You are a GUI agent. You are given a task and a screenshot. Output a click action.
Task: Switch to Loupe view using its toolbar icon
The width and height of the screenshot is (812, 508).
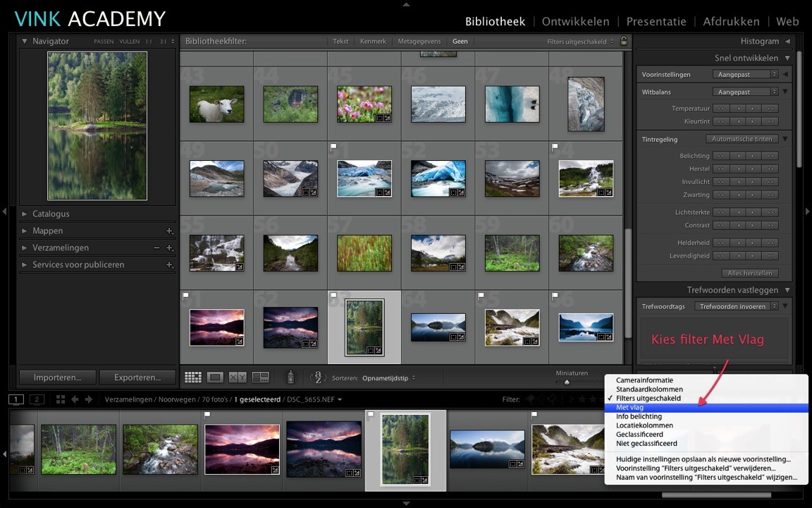click(215, 377)
